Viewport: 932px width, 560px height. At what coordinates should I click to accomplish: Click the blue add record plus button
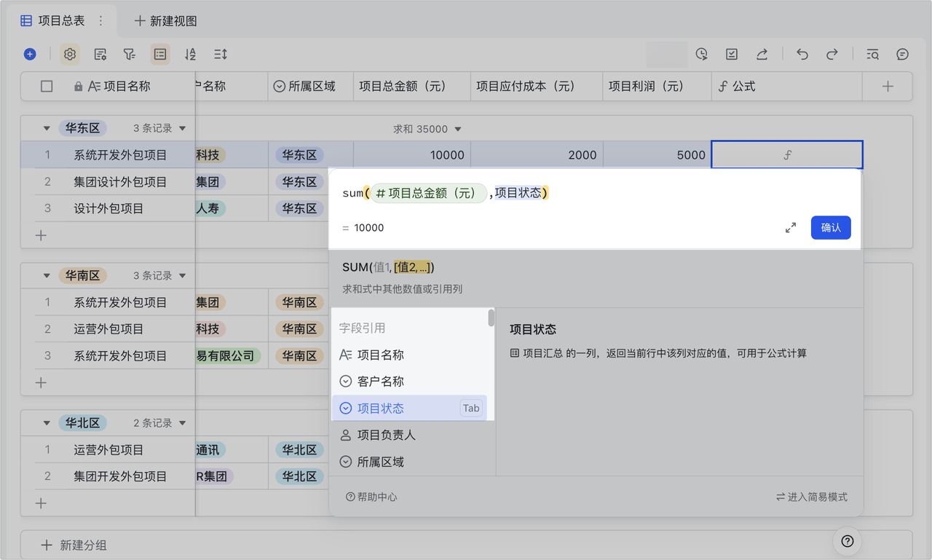pos(30,54)
